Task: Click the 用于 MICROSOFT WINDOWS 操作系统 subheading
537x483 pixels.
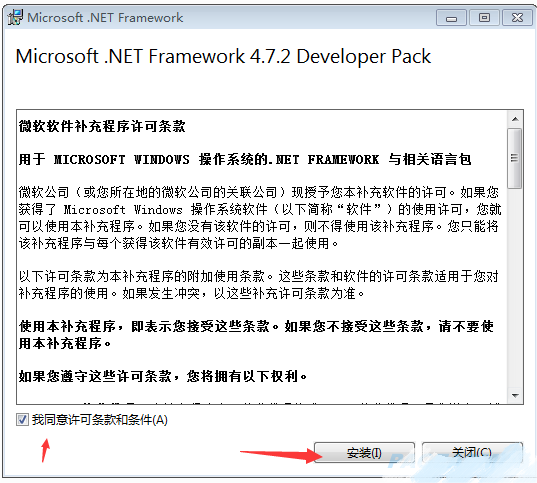Action: (245, 159)
